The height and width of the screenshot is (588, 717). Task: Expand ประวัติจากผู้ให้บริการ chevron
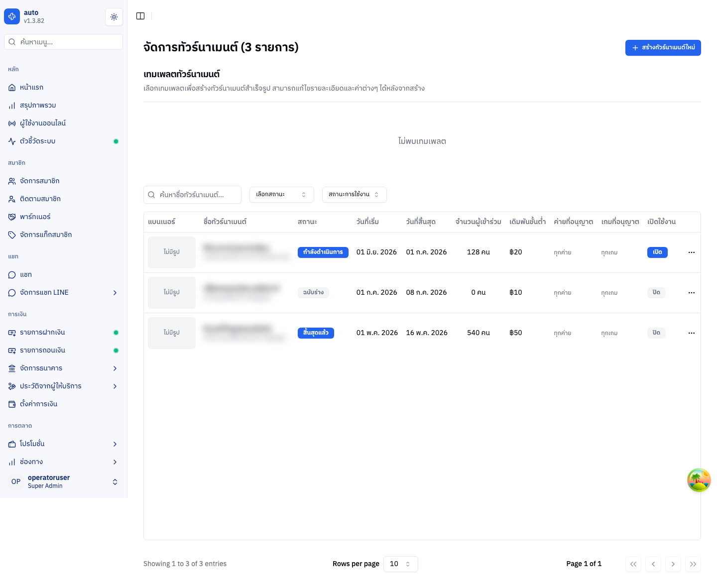click(x=115, y=386)
